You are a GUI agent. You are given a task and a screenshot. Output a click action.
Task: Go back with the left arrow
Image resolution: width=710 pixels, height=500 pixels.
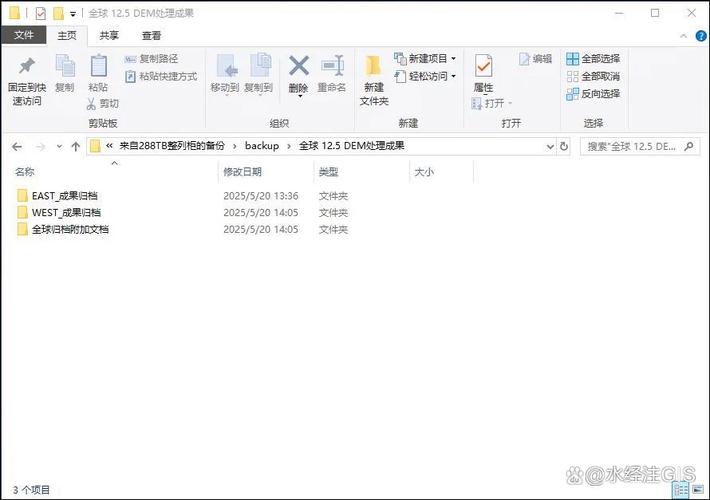pyautogui.click(x=17, y=146)
